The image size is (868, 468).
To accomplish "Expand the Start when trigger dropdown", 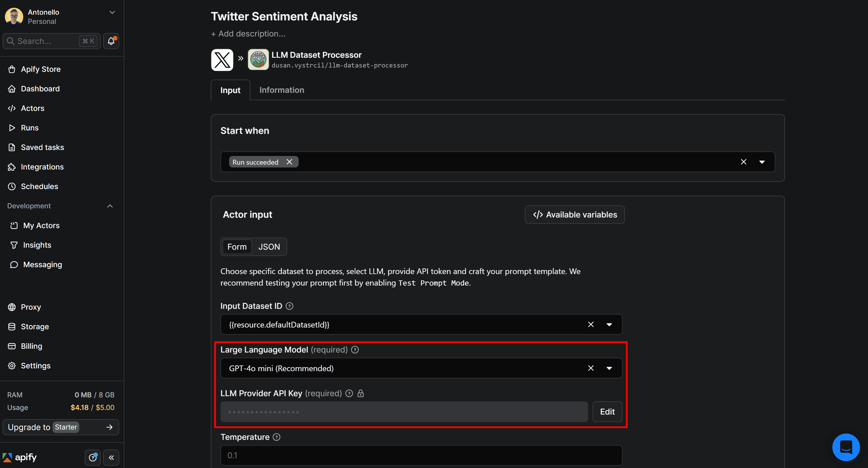I will pyautogui.click(x=762, y=161).
